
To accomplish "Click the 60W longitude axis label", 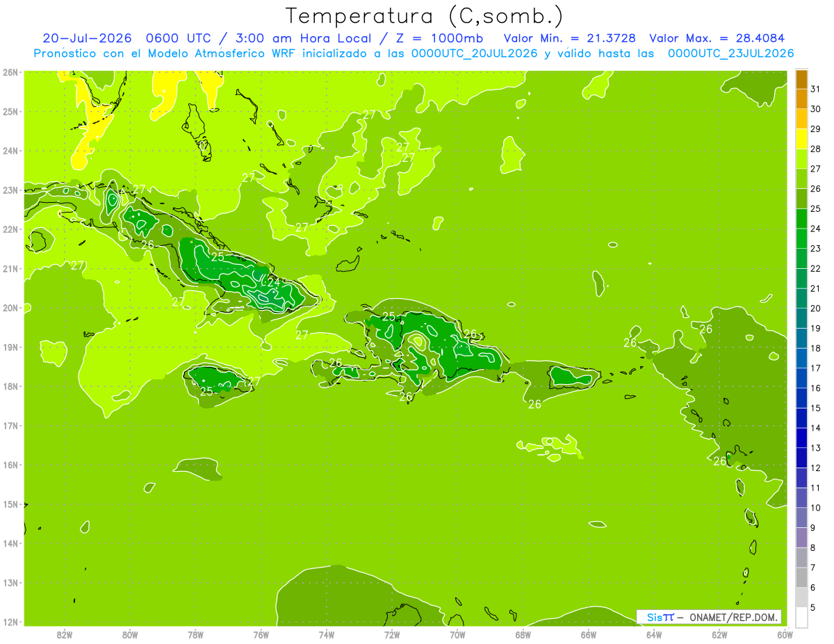I will tap(785, 634).
